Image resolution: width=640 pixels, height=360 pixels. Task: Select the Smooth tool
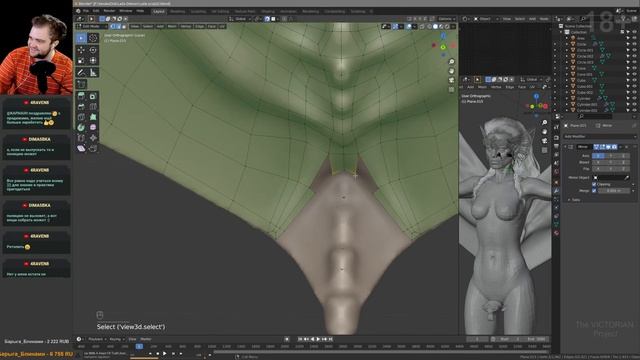click(x=93, y=127)
